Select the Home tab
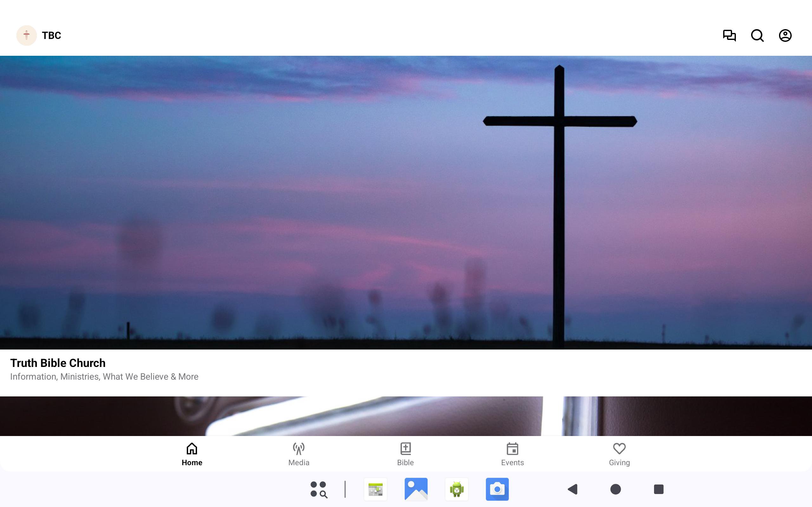Viewport: 812px width, 507px height. [192, 454]
